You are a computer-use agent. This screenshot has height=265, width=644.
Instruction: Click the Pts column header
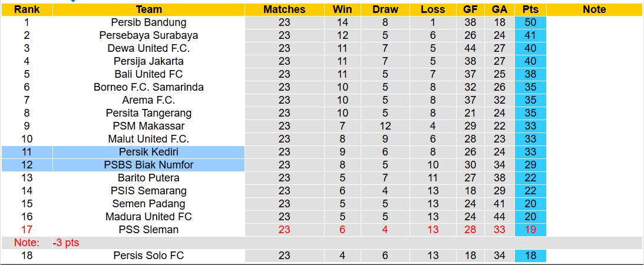tap(530, 9)
